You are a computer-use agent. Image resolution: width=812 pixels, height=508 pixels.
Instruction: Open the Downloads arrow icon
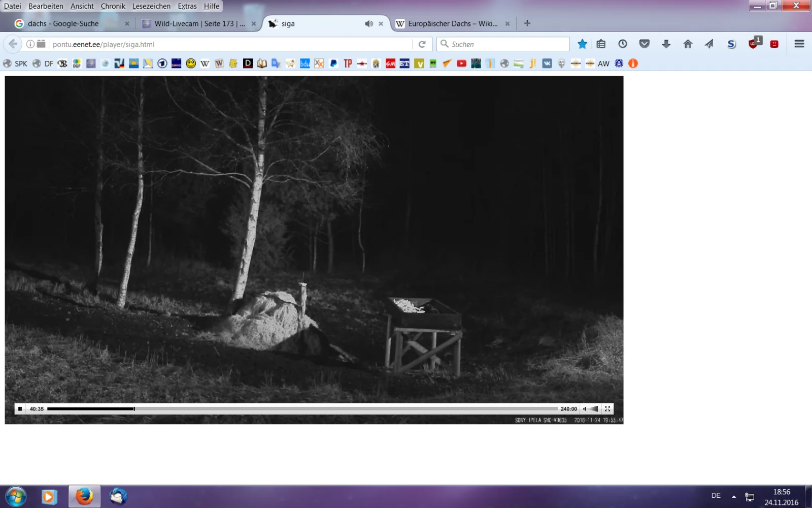[666, 44]
